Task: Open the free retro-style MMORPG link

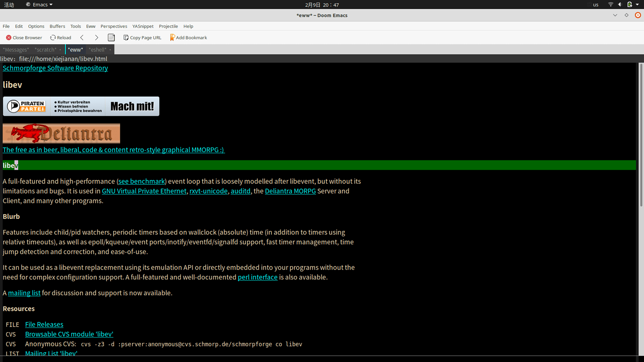Action: point(113,150)
